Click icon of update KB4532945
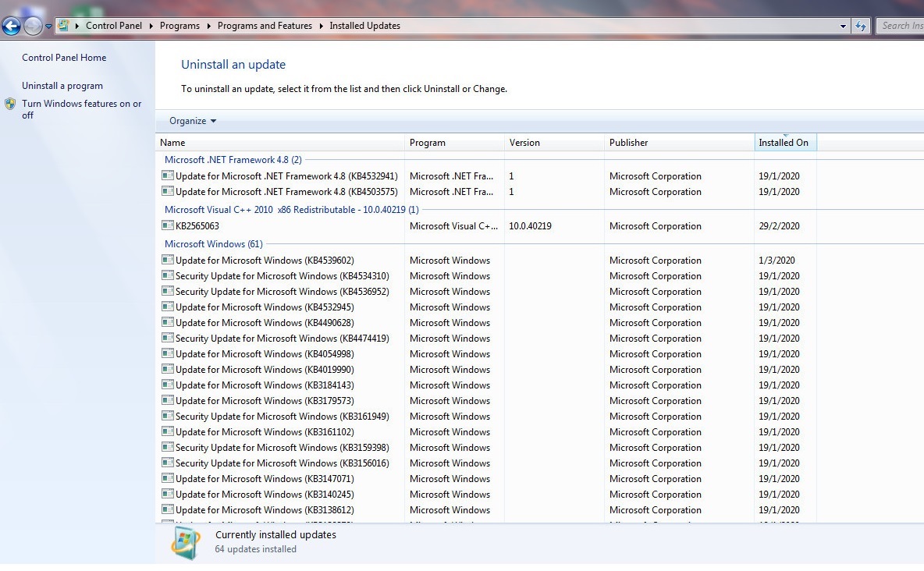924x571 pixels. pyautogui.click(x=167, y=307)
